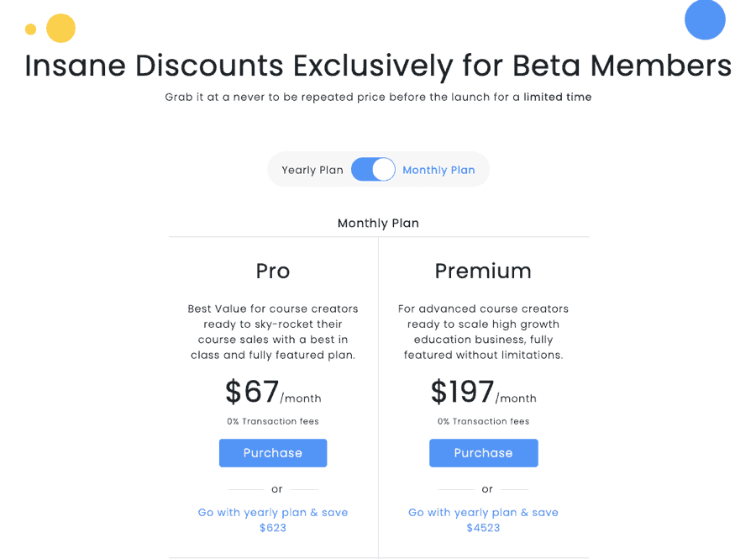The image size is (756, 559).
Task: Select the Pro plan title
Action: click(273, 271)
